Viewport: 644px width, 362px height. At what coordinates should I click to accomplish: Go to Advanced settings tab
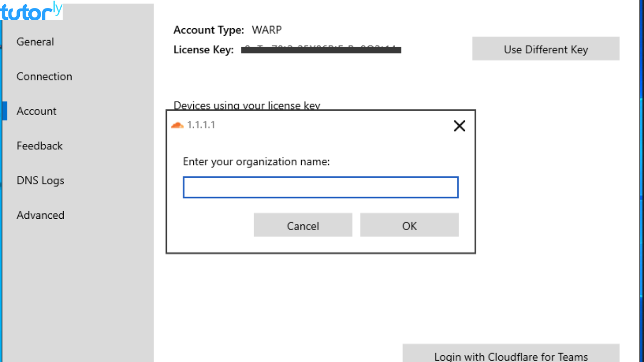[41, 215]
